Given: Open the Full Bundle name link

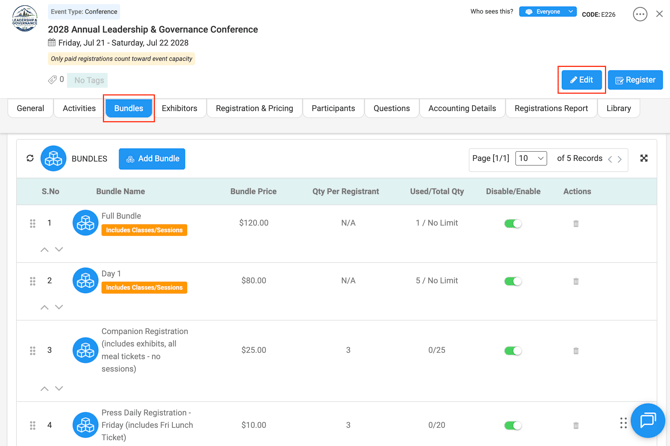Looking at the screenshot, I should point(121,216).
